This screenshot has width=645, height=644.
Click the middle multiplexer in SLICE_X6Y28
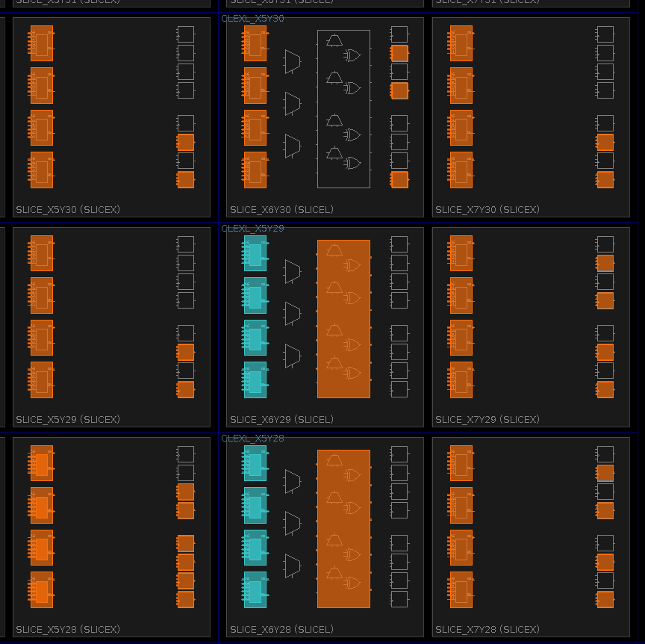tap(293, 523)
